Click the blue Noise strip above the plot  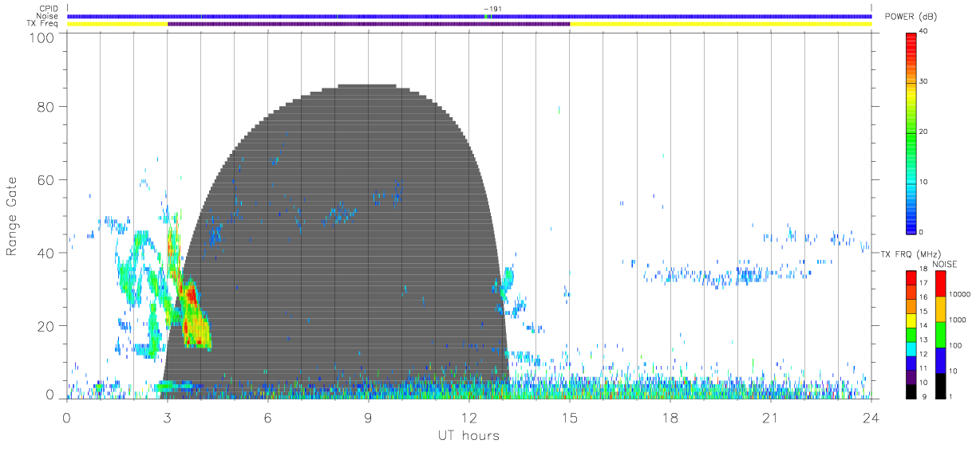(469, 16)
